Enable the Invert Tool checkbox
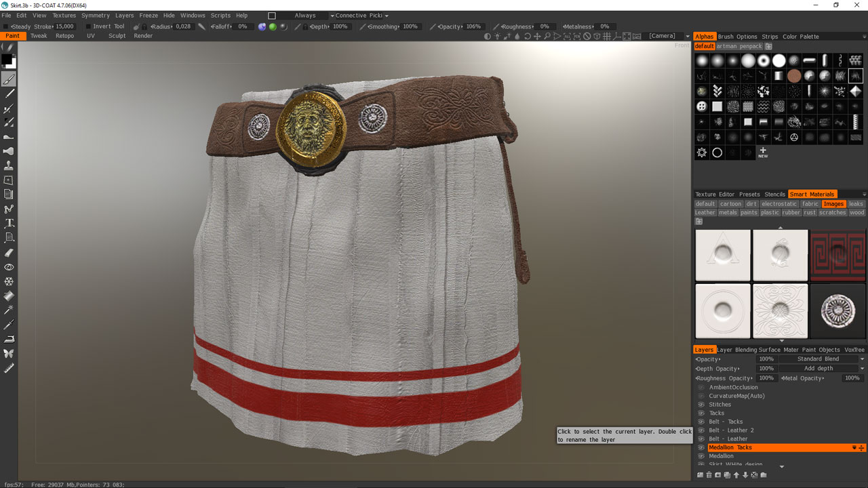868x488 pixels. (87, 26)
